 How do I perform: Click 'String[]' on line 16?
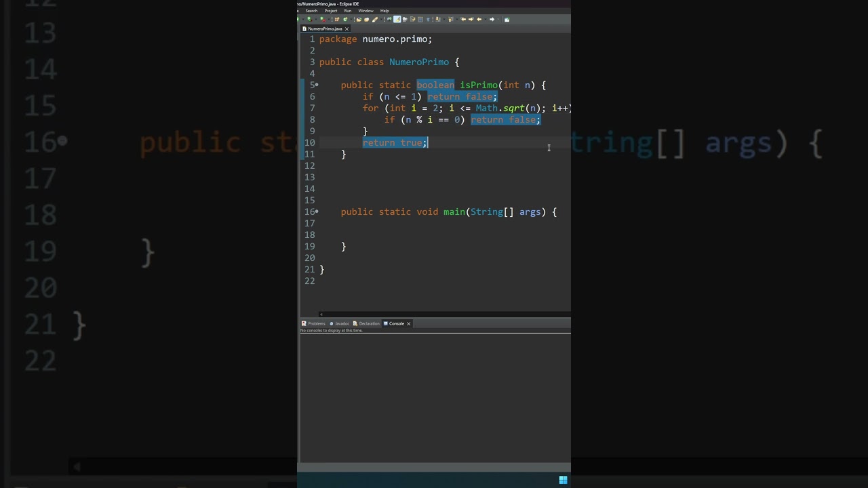[x=492, y=212]
